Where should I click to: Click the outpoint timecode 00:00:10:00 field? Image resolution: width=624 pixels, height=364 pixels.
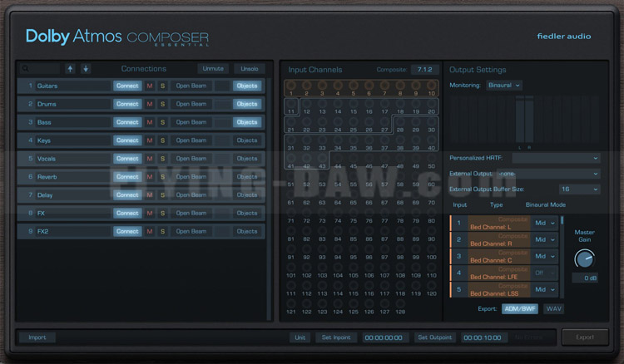pyautogui.click(x=483, y=337)
